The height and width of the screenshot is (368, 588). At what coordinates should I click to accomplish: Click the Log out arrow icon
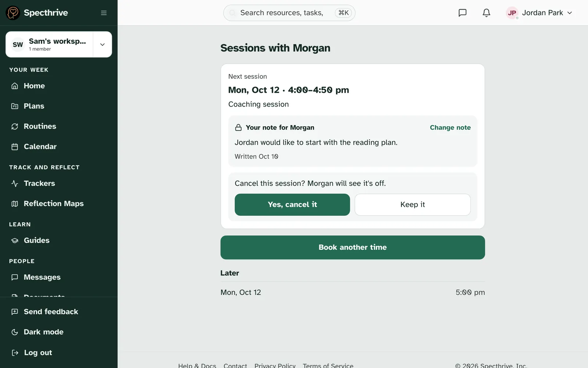[x=15, y=353]
